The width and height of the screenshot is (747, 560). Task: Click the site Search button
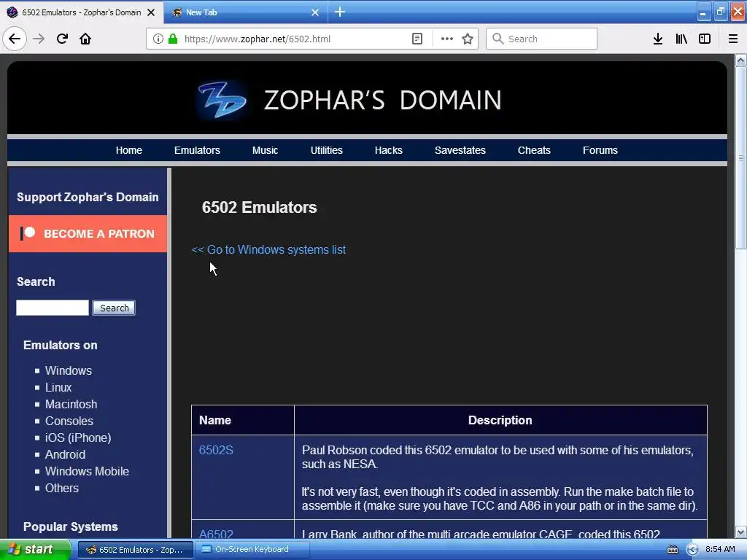(x=114, y=308)
